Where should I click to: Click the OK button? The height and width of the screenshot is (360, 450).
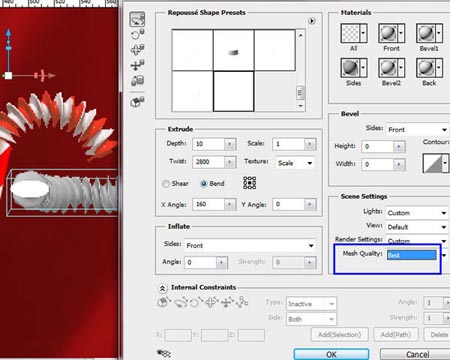pyautogui.click(x=331, y=354)
